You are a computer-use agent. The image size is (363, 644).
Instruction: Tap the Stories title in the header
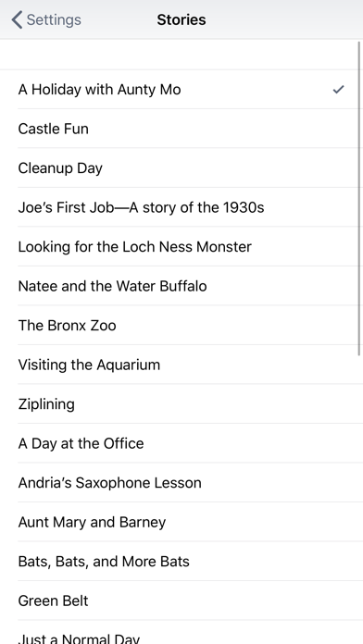(x=181, y=19)
